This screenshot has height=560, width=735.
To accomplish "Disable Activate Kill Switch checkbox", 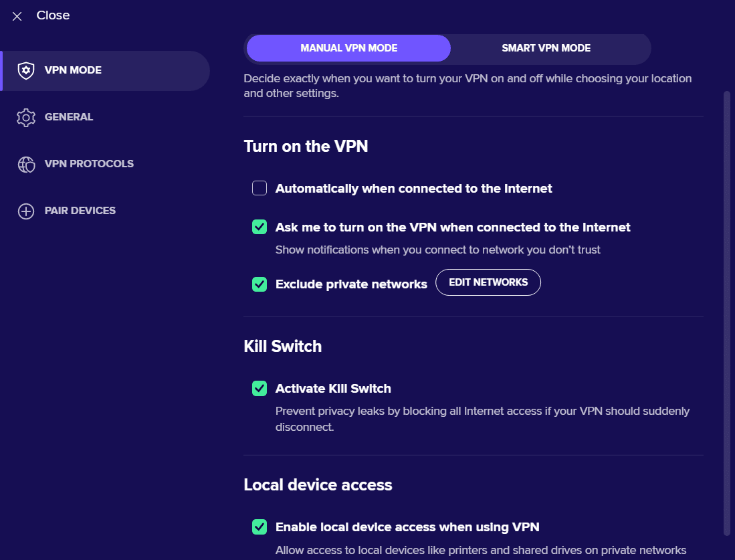I will tap(259, 388).
